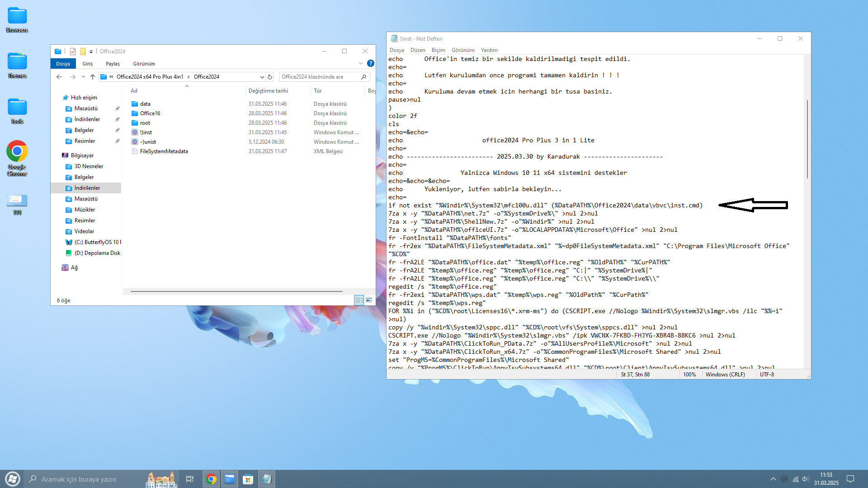Open Microsoft Store from taskbar

[248, 479]
